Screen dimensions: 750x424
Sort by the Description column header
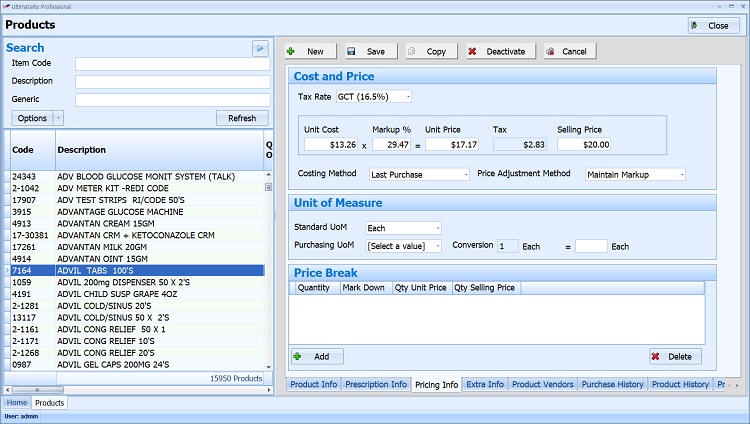159,150
